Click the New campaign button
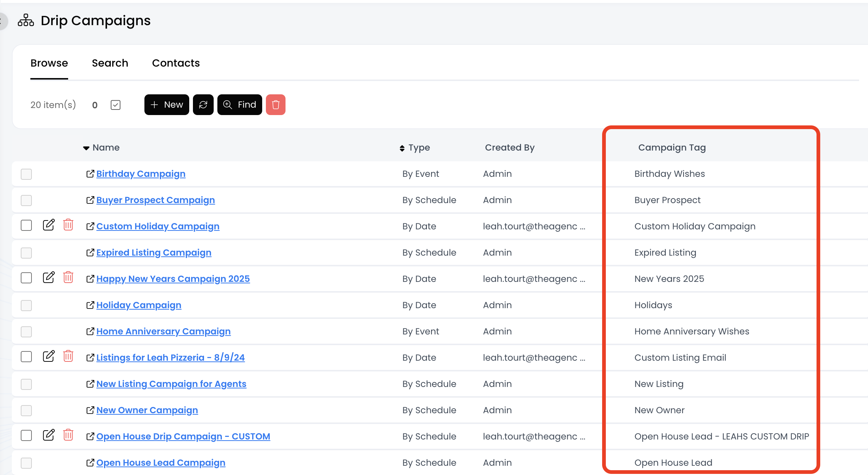The height and width of the screenshot is (475, 868). click(x=167, y=105)
